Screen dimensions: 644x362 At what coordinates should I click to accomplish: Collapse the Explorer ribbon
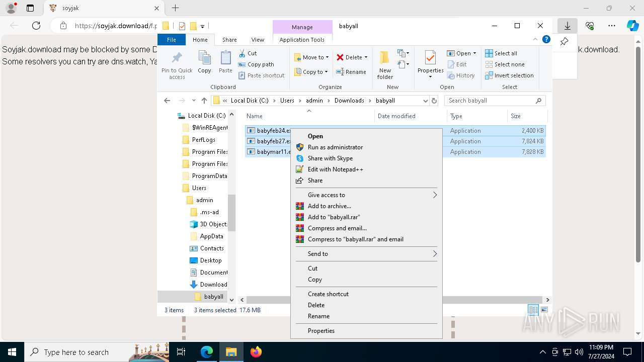click(x=535, y=39)
